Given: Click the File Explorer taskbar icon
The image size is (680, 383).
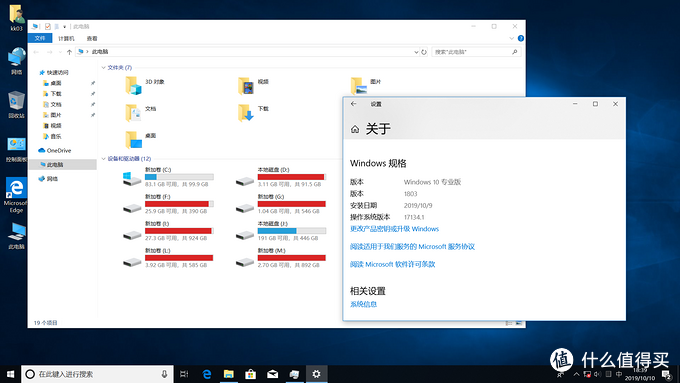Looking at the screenshot, I should click(x=229, y=374).
